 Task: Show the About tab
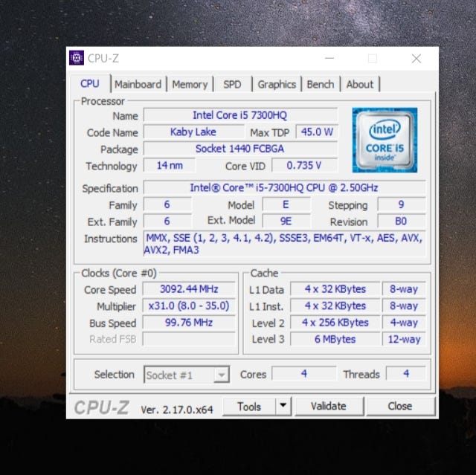click(x=360, y=85)
